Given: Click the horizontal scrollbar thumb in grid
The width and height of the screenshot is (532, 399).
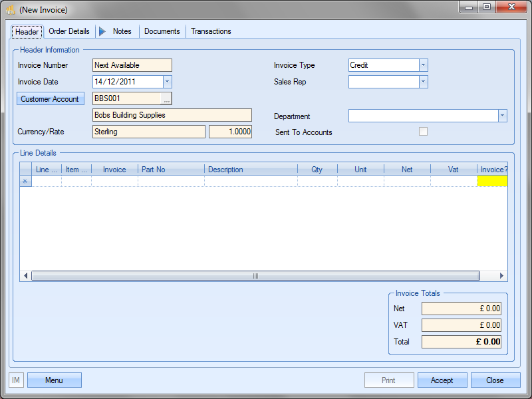Looking at the screenshot, I should pos(255,276).
